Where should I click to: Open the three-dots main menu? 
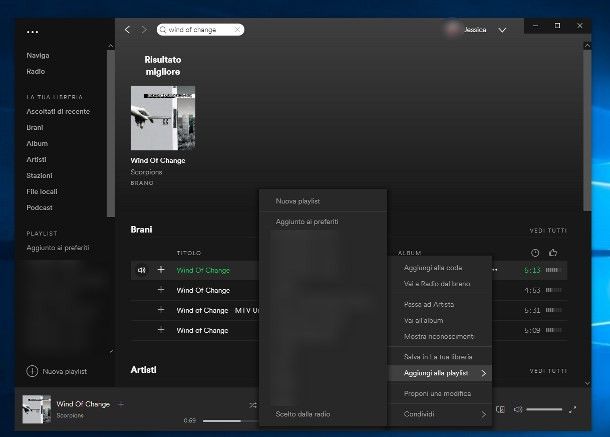click(x=32, y=32)
